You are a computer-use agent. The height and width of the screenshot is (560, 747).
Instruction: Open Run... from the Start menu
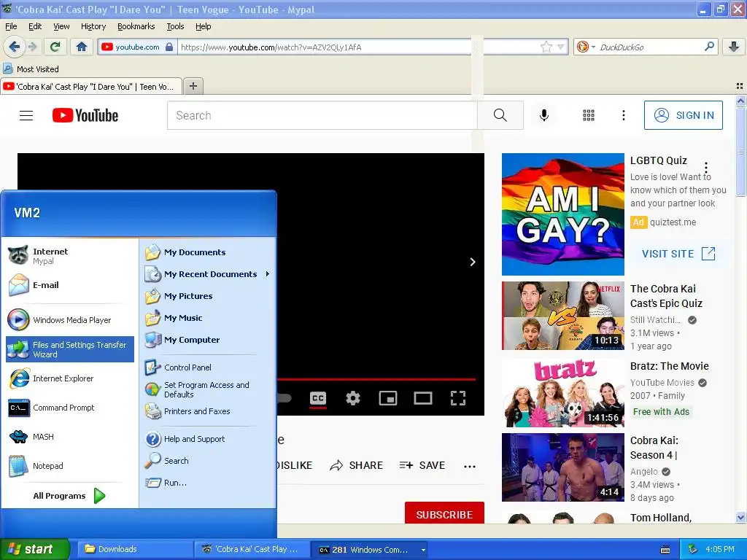[x=208, y=483]
